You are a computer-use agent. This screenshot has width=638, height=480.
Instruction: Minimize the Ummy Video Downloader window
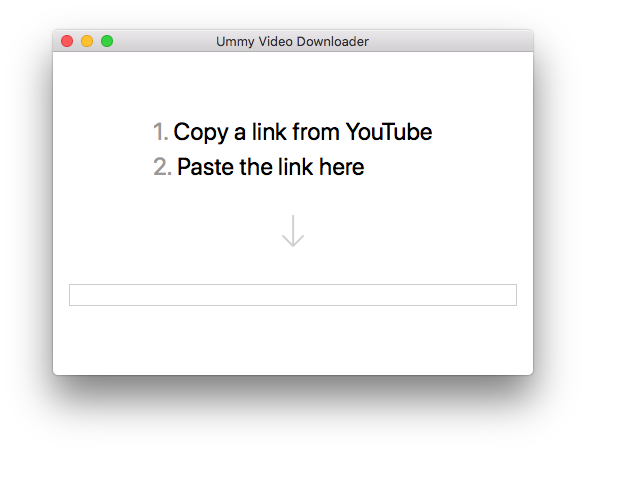click(x=87, y=41)
